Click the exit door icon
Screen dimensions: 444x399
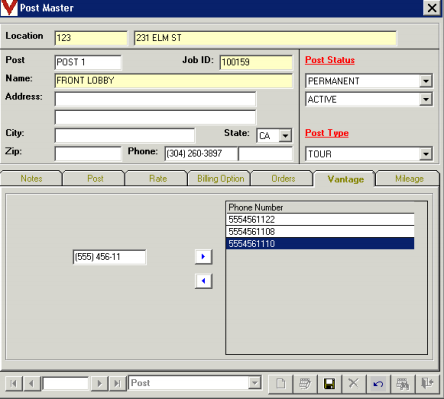tap(427, 383)
